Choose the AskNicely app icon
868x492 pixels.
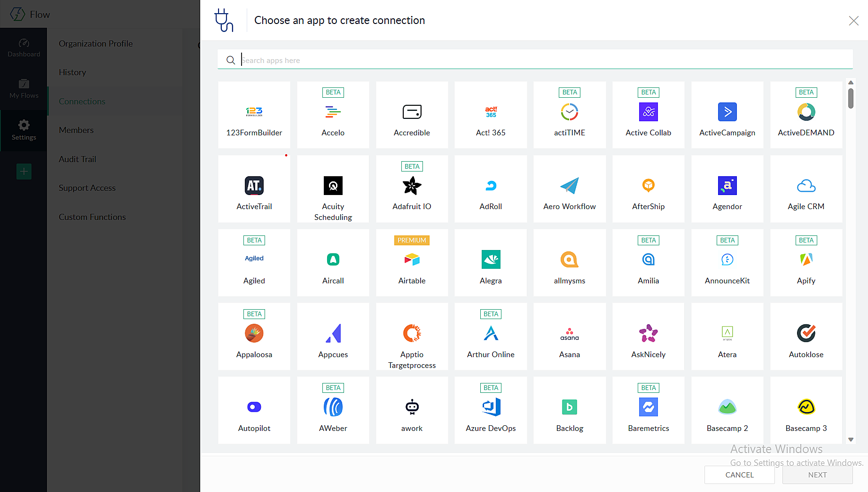(x=649, y=333)
